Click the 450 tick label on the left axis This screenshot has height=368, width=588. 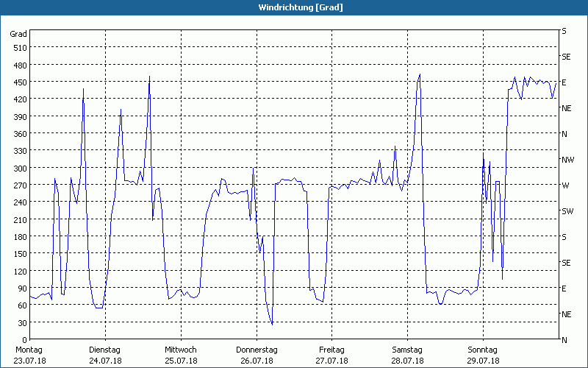18,82
